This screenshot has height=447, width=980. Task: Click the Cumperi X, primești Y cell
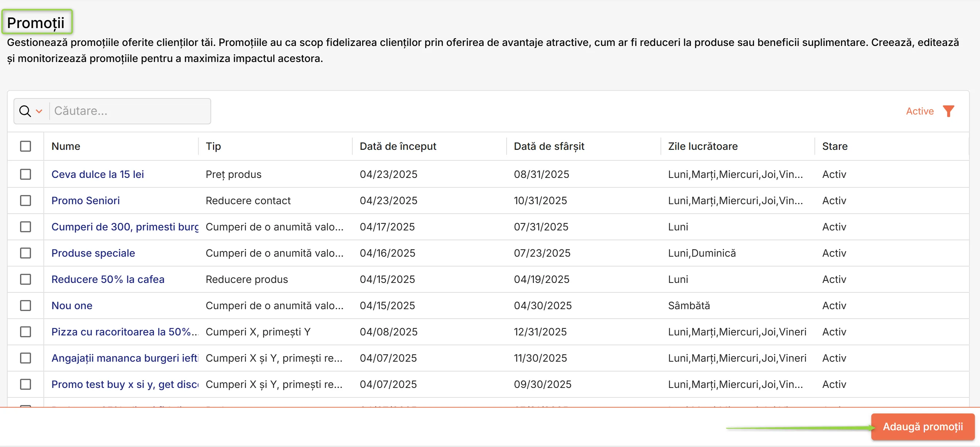(x=258, y=332)
